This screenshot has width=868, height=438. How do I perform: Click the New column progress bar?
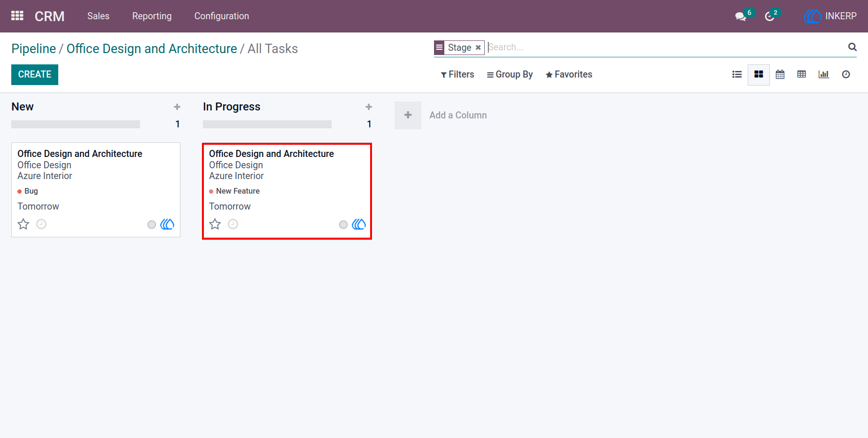[x=76, y=124]
